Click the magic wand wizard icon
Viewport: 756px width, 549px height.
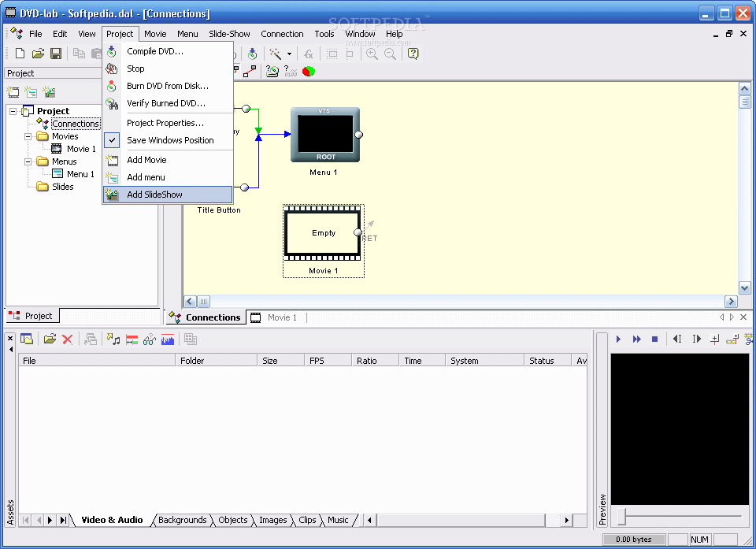276,54
